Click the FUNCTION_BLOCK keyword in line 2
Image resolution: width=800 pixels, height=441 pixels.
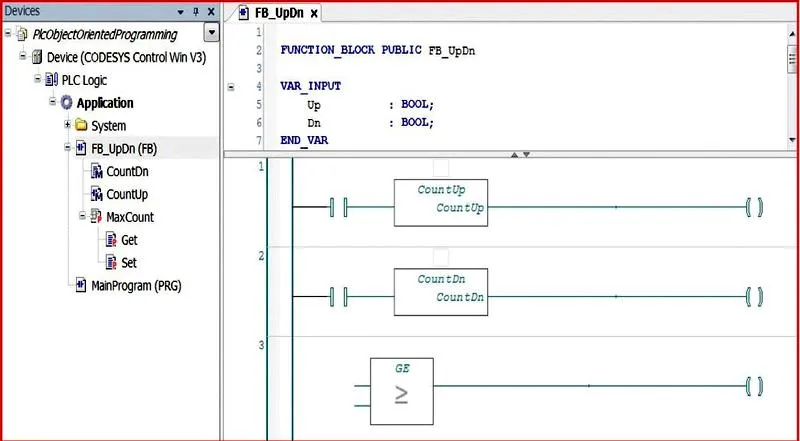coord(328,51)
